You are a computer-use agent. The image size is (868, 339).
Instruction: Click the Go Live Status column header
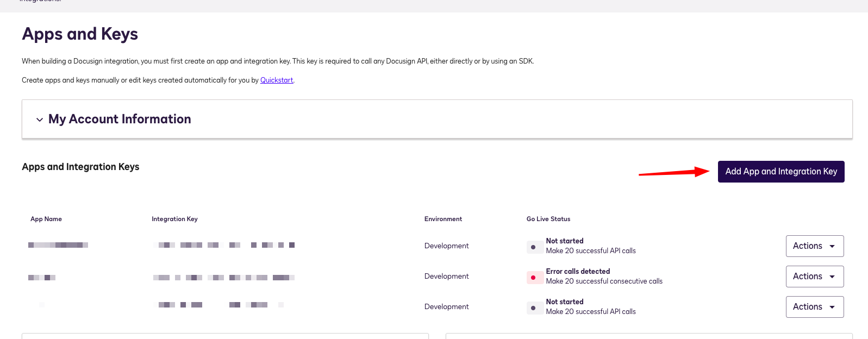coord(548,219)
